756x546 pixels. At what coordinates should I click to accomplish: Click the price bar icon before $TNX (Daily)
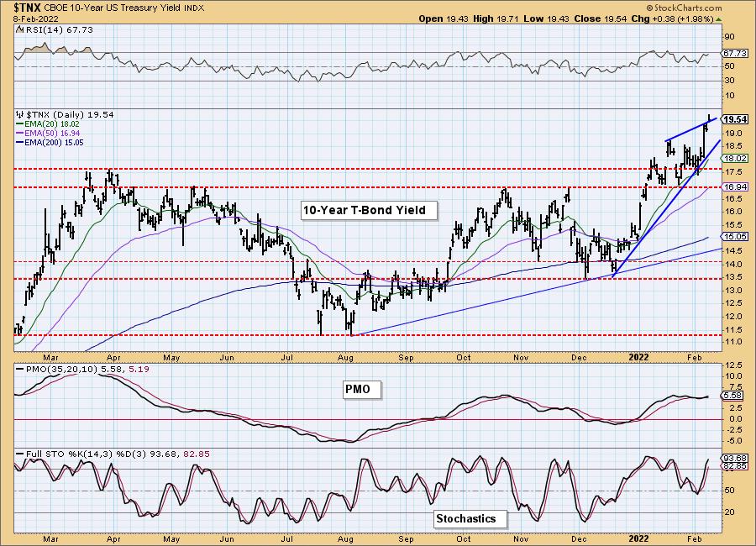[20, 115]
